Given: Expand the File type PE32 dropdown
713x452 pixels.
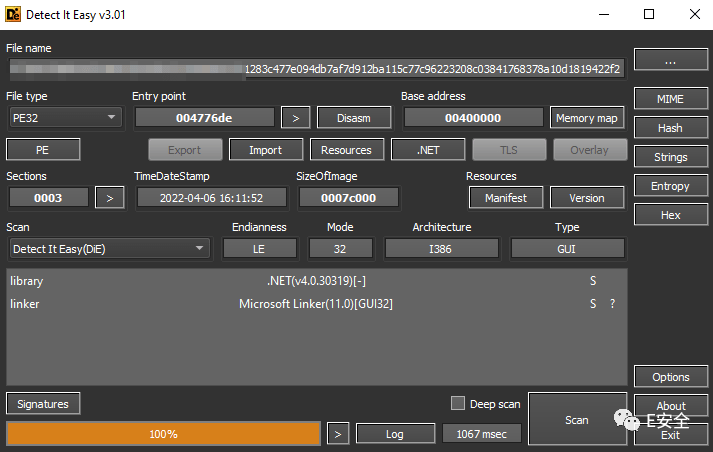Looking at the screenshot, I should (65, 118).
